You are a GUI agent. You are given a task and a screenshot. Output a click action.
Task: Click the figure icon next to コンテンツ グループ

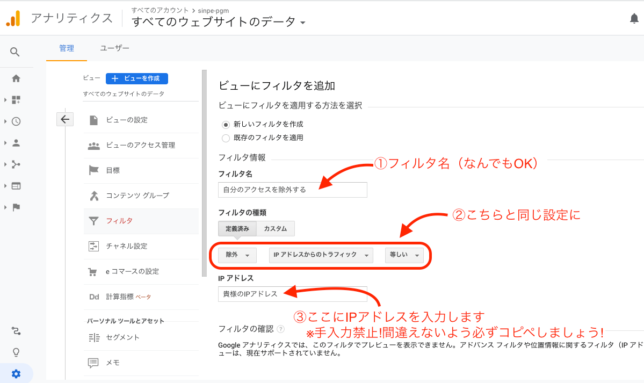point(94,196)
